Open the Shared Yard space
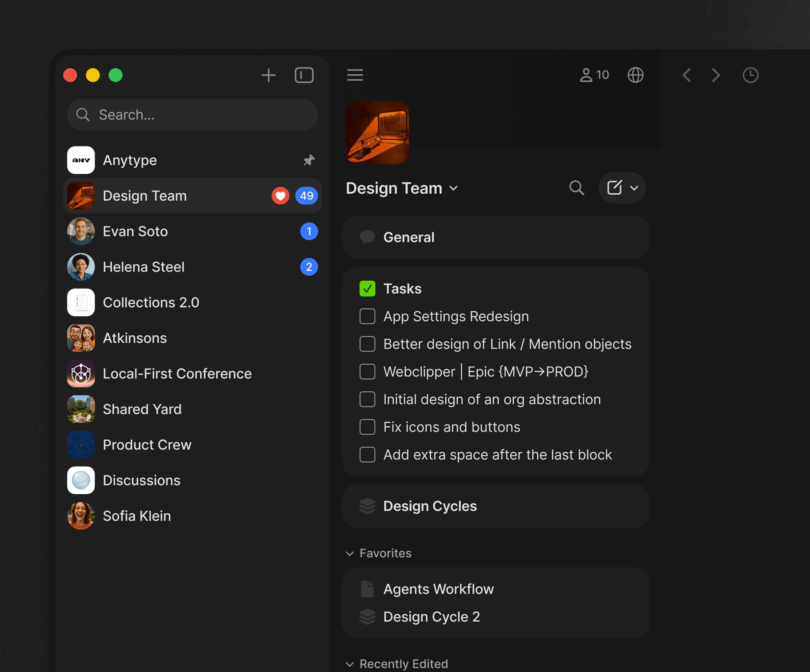Screen dimensions: 810x672 coord(193,409)
